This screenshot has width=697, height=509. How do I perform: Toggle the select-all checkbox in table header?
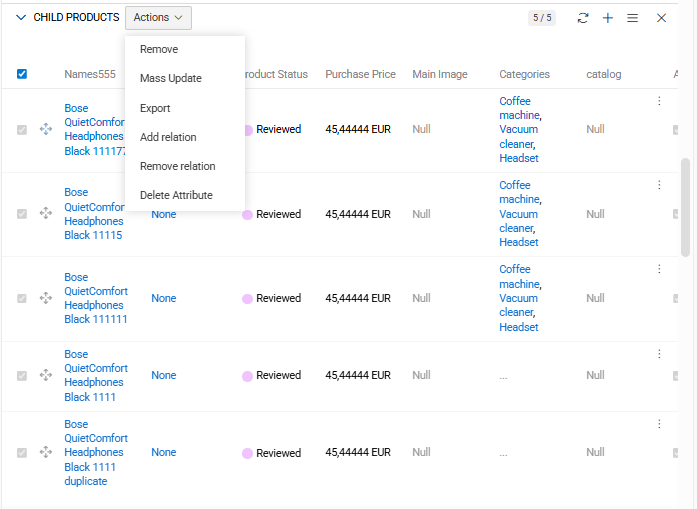[22, 74]
